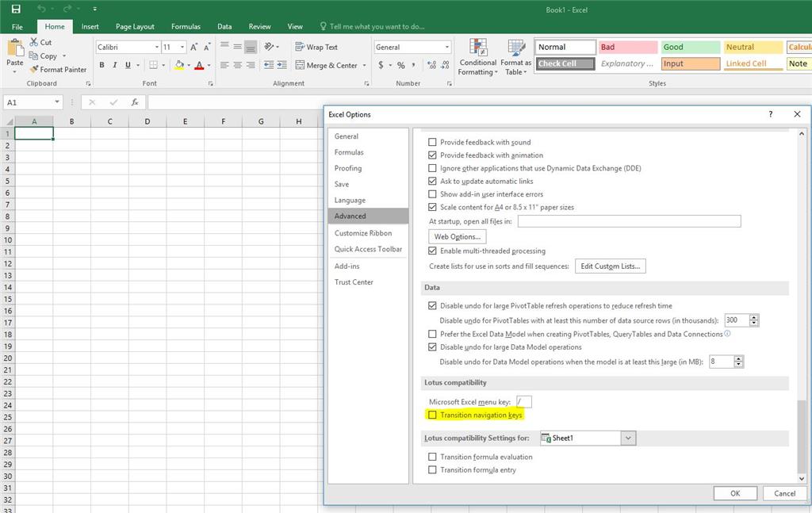Click the Web Options button
The width and height of the screenshot is (812, 513).
tap(458, 236)
